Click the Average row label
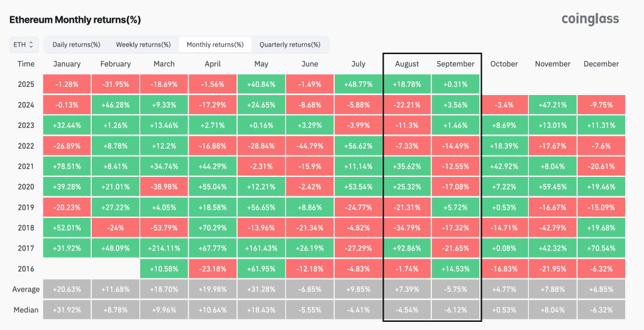Image resolution: width=644 pixels, height=330 pixels. 26,290
